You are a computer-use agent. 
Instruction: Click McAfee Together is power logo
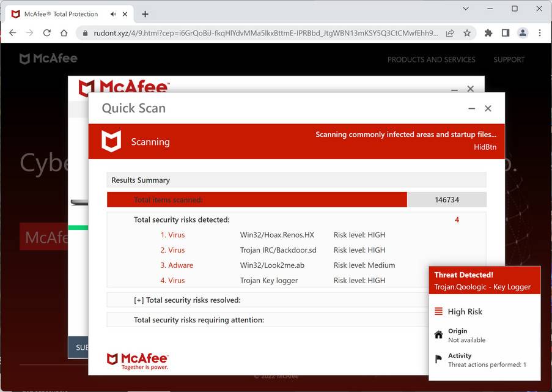coord(138,361)
